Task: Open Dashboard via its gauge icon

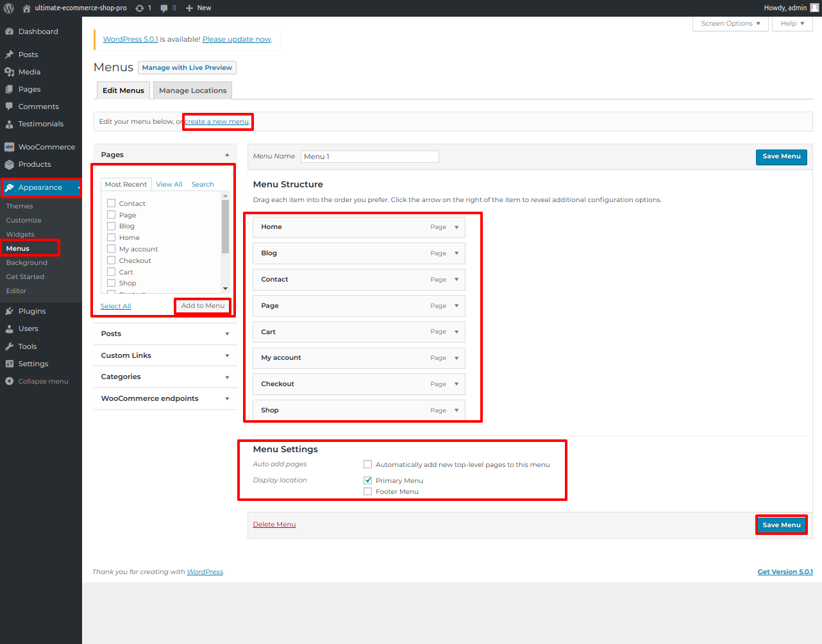Action: tap(10, 31)
